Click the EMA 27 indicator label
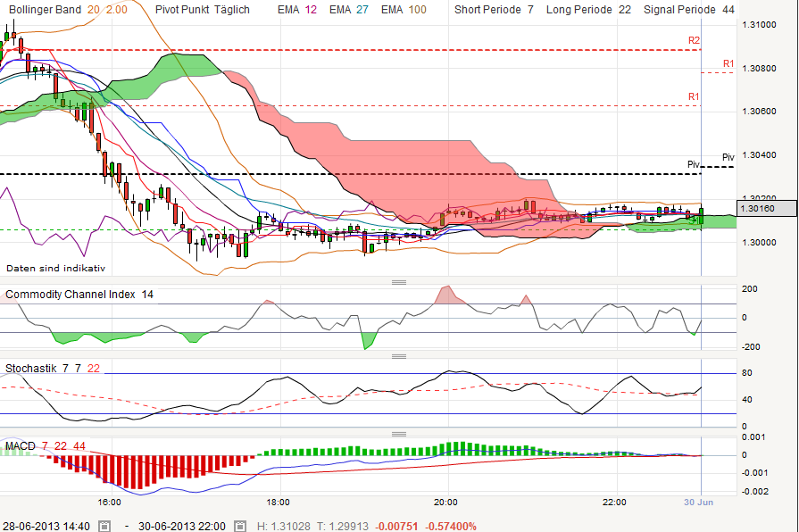 [348, 10]
